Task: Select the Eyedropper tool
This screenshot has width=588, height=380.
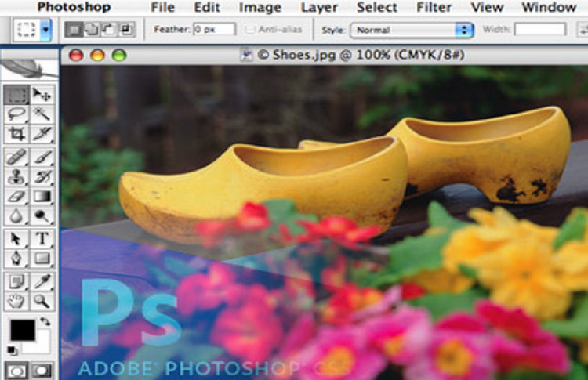Action: [42, 282]
